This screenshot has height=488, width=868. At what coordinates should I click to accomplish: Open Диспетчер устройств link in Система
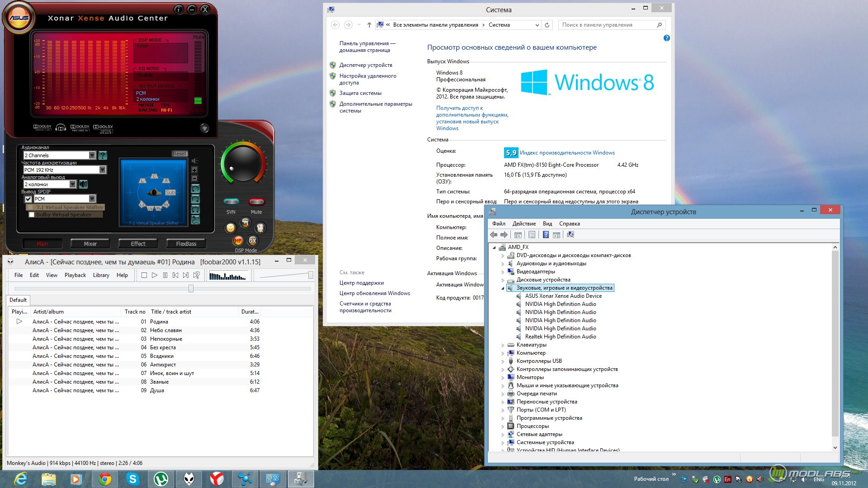pos(366,65)
